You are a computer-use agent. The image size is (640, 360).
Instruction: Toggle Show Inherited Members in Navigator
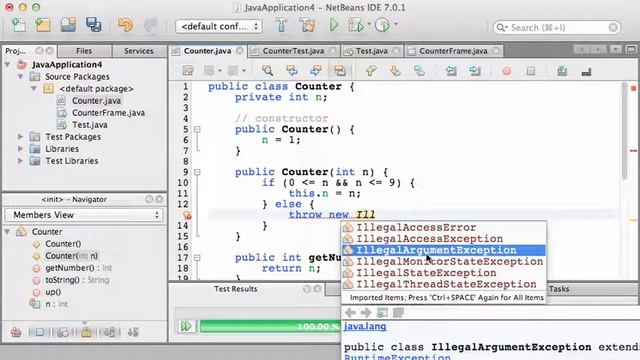coord(16,332)
